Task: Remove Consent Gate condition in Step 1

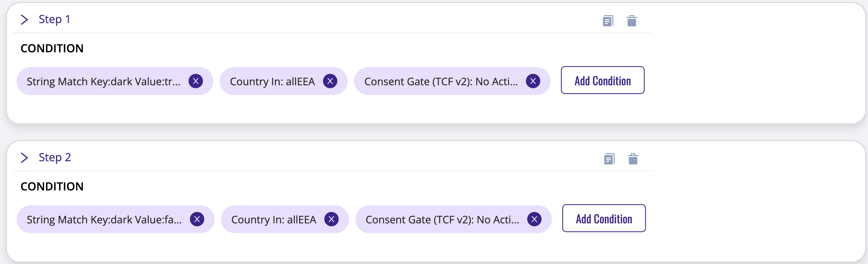Action: pos(533,81)
